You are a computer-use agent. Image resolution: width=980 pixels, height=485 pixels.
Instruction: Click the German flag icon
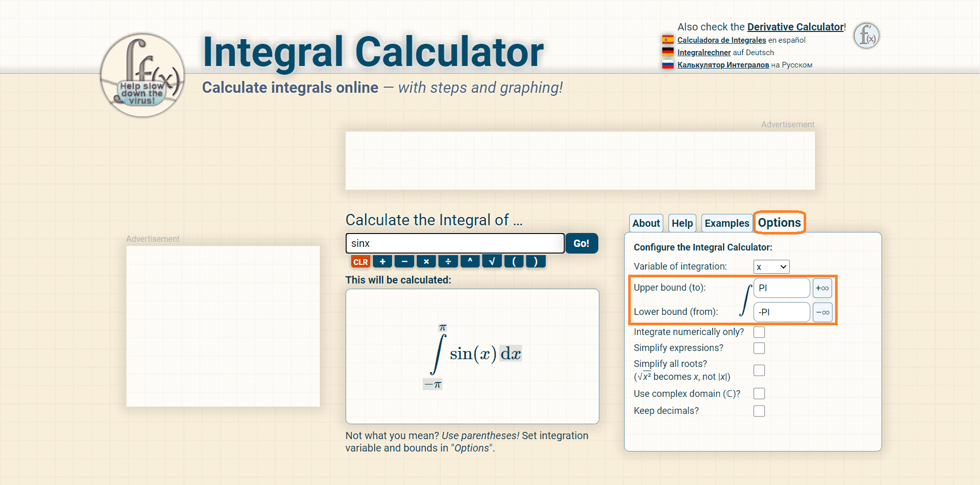(668, 52)
